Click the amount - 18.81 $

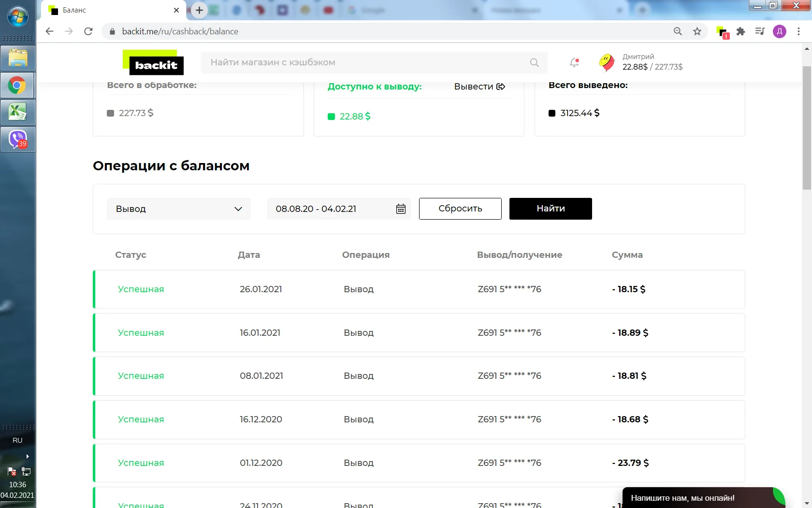[x=629, y=376]
